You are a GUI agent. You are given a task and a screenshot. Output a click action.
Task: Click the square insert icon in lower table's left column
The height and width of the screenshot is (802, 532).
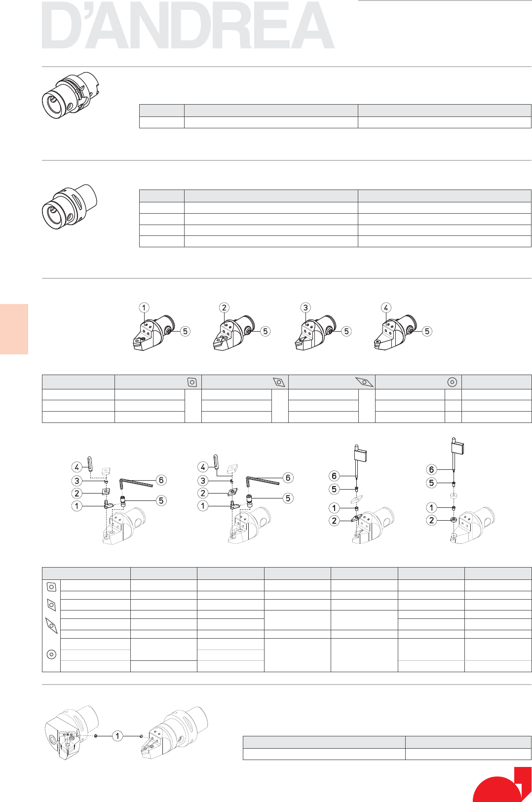tap(51, 587)
